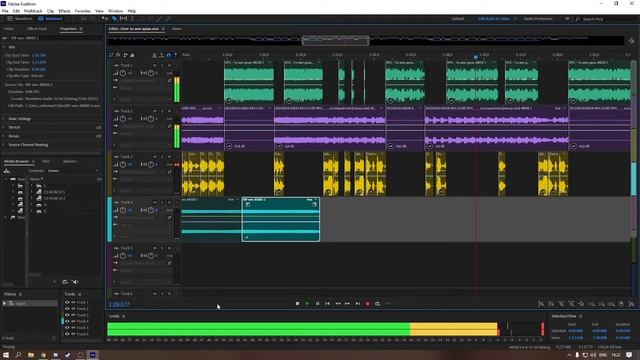
Task: Click Media Browser auto-play speaker icon
Action: [x=75, y=282]
